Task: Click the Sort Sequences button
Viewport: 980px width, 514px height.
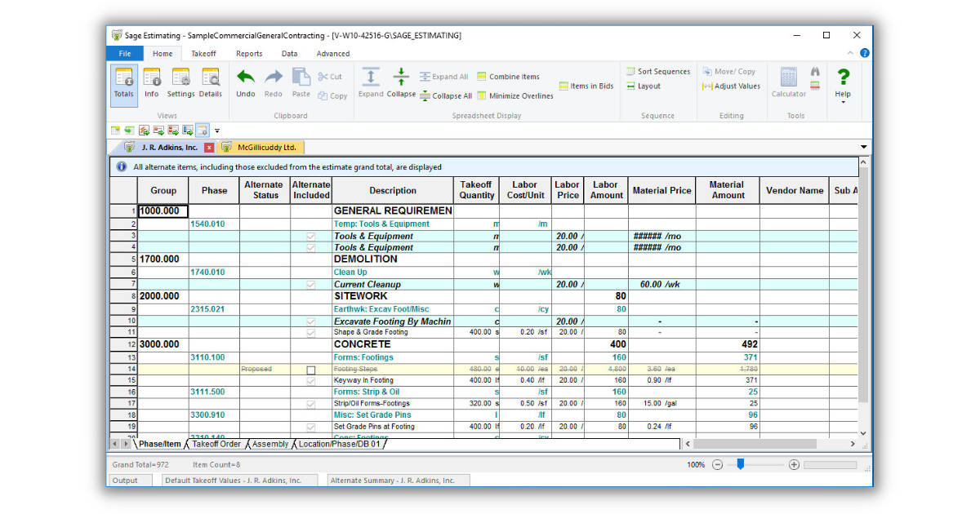Action: pyautogui.click(x=657, y=71)
